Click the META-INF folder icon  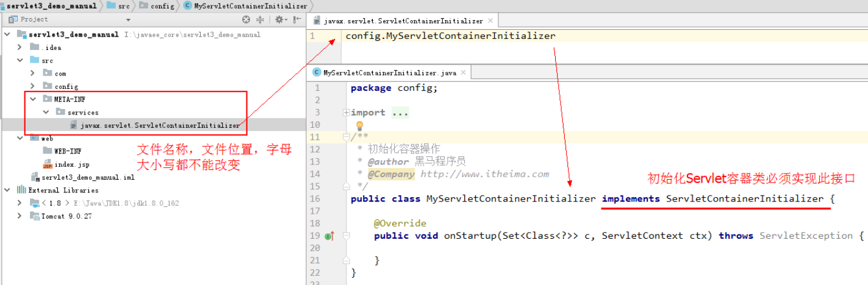(48, 99)
